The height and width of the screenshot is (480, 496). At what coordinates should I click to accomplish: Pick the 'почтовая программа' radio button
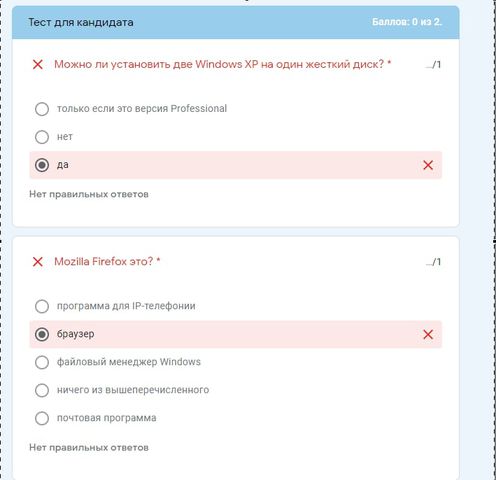tap(42, 418)
